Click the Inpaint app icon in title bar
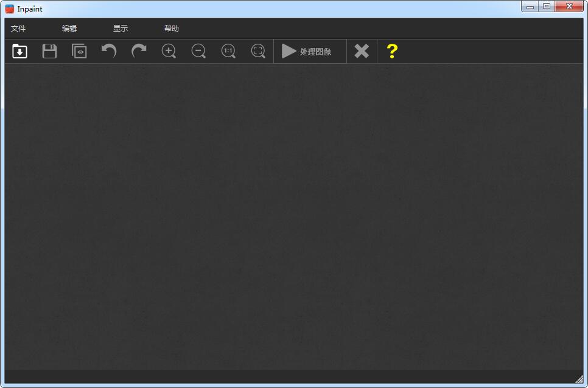The height and width of the screenshot is (388, 588). pyautogui.click(x=9, y=9)
